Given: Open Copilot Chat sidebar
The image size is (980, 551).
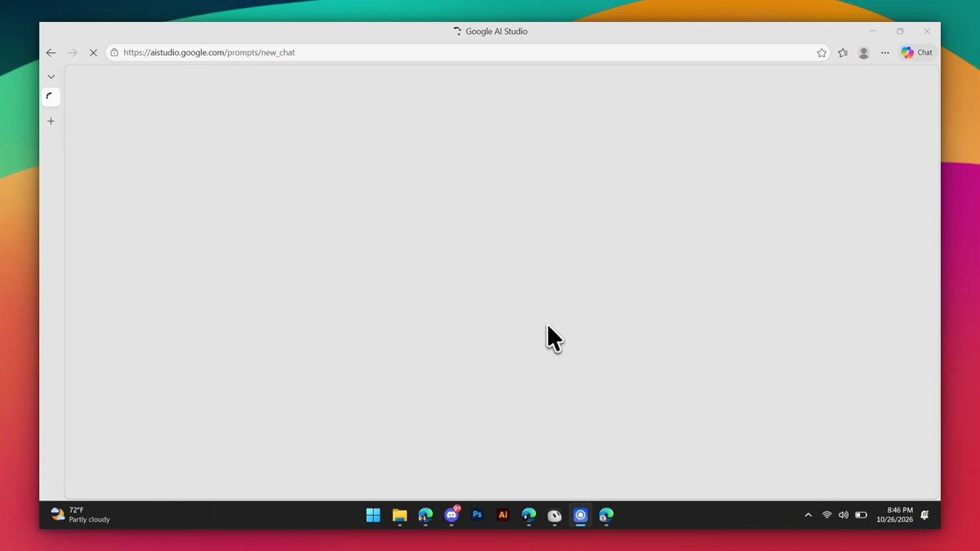Looking at the screenshot, I should point(916,52).
